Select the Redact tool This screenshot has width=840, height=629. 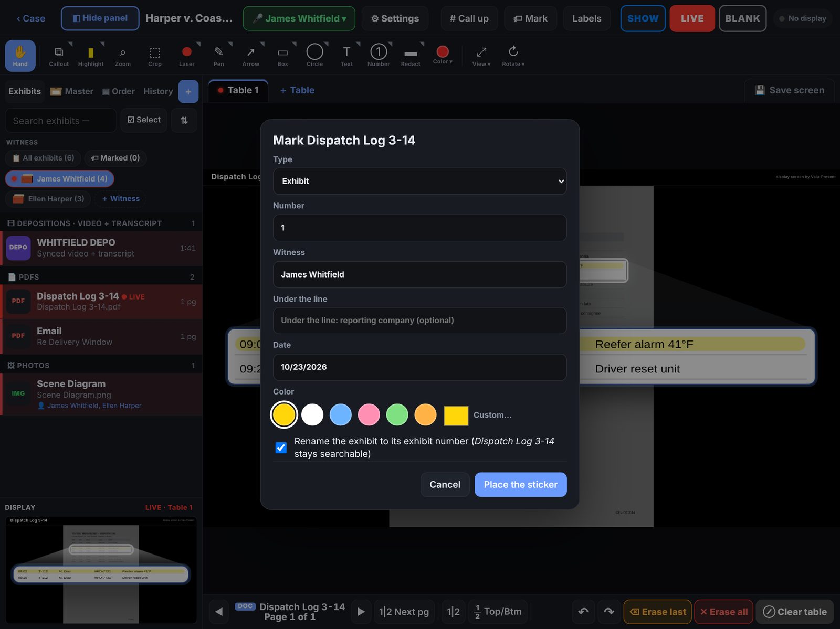tap(411, 56)
